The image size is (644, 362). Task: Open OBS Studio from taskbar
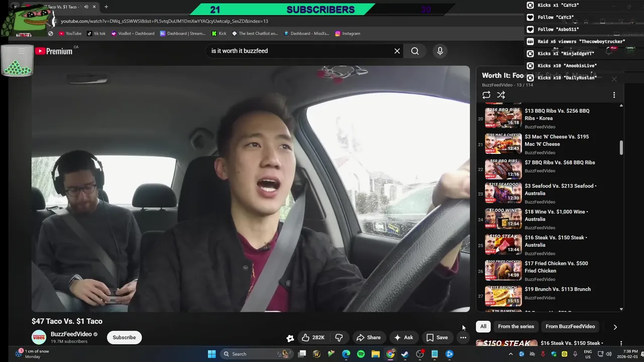[420, 354]
